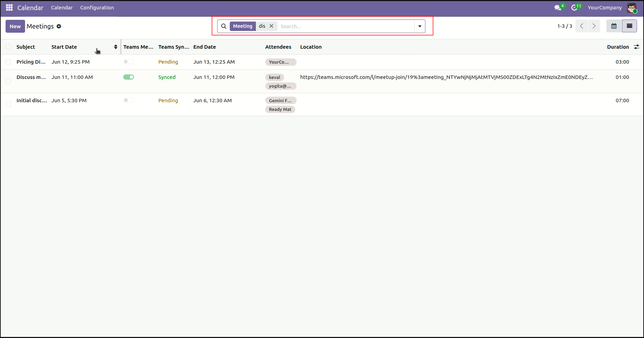644x338 pixels.
Task: Sort by Start Date arrows icon
Action: pos(116,47)
